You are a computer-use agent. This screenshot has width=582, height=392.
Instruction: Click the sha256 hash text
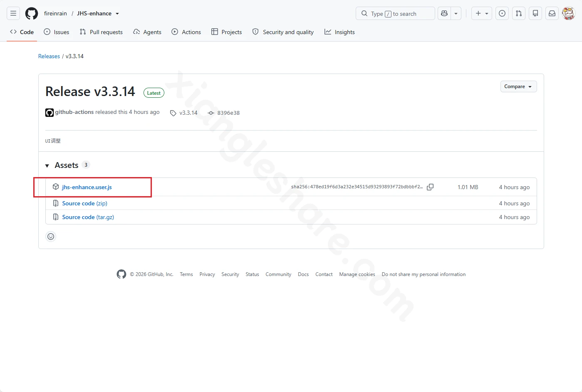click(357, 187)
